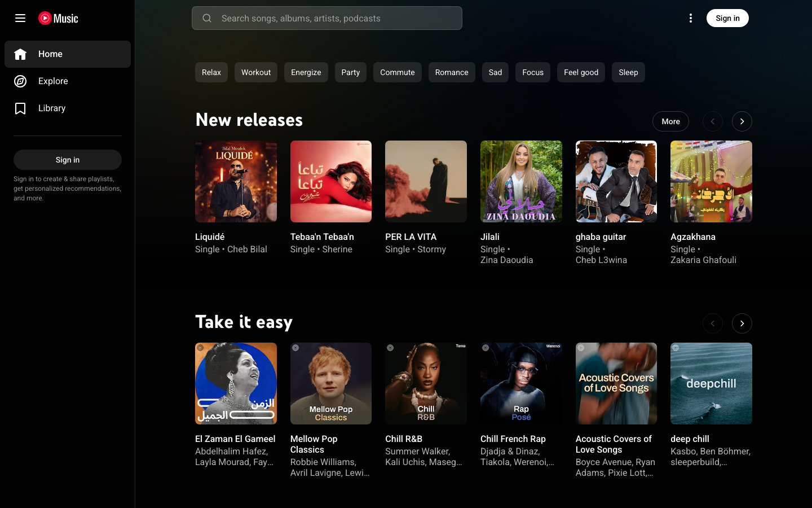Click the sidebar Sign in button

(68, 160)
